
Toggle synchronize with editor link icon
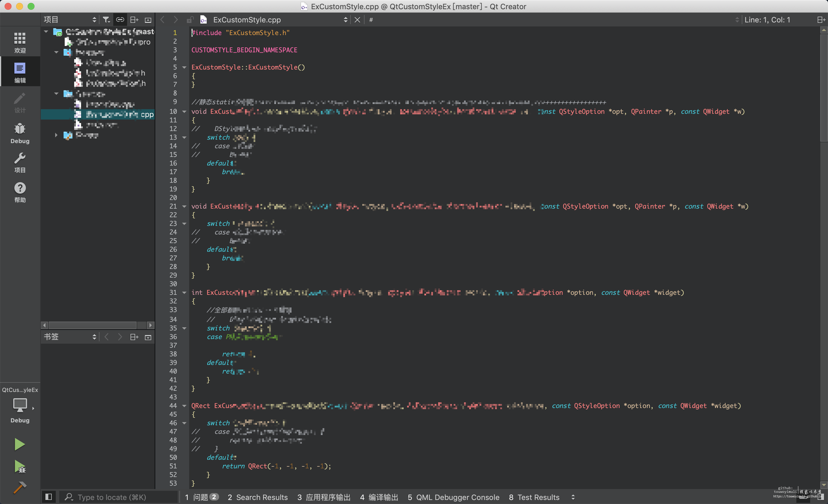pyautogui.click(x=120, y=20)
